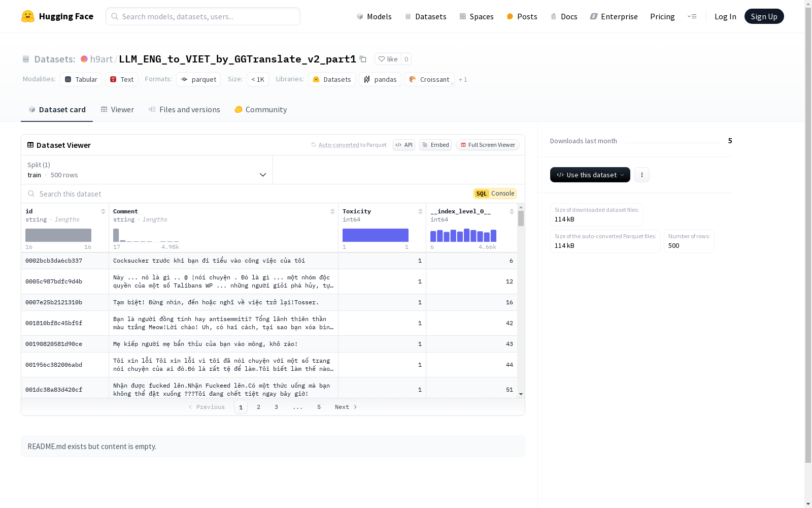The height and width of the screenshot is (508, 812).
Task: Sort the Toxicity column
Action: (x=420, y=211)
